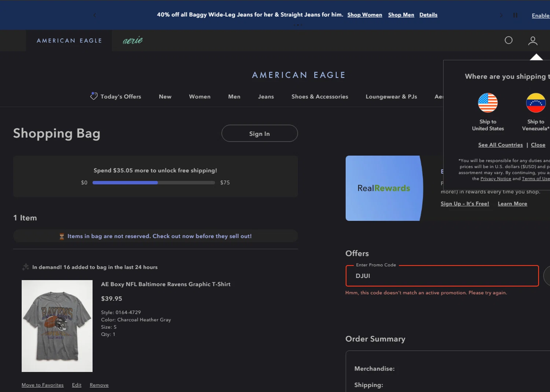550x392 pixels.
Task: Click the hourglass icon in reservation notice
Action: click(62, 236)
